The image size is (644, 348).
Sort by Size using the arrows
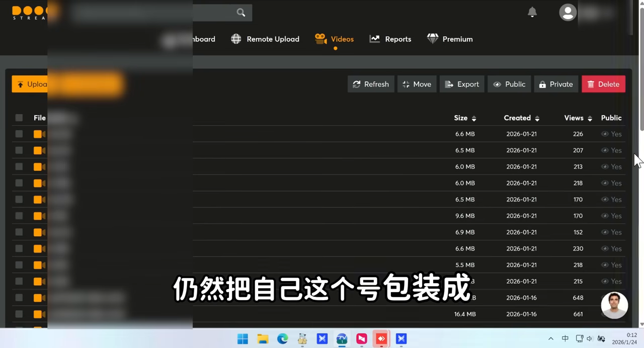coord(473,118)
